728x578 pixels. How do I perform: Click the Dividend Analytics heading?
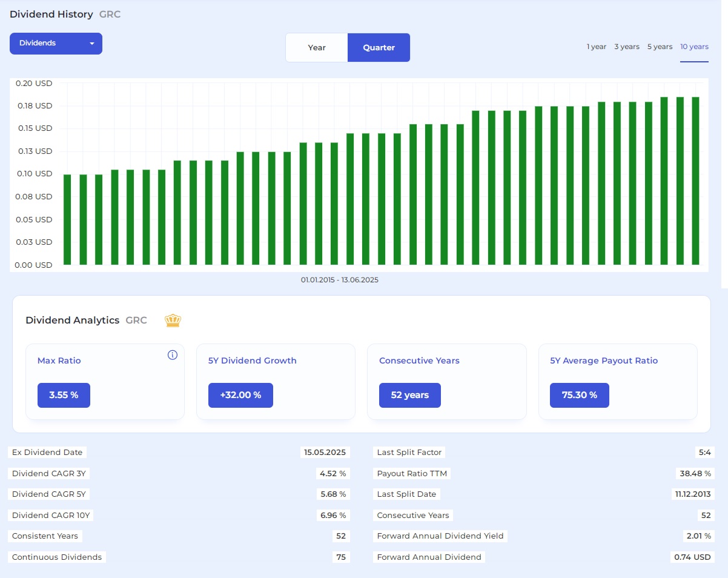73,321
